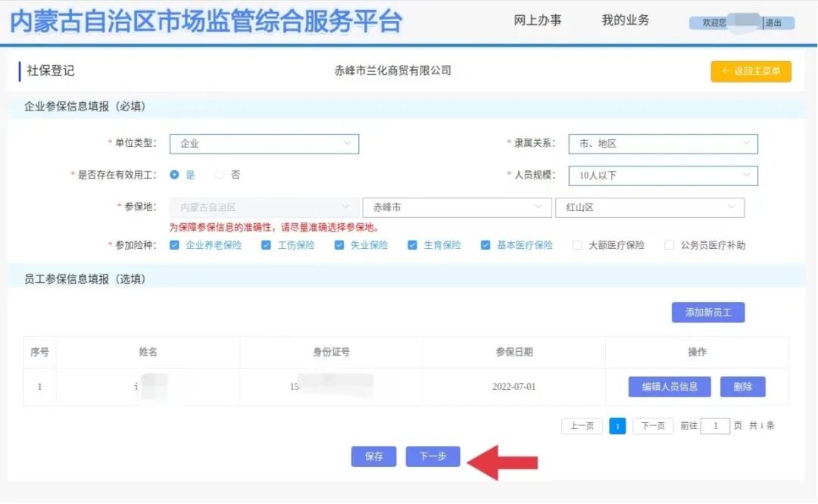Go to next page via 下一页

coord(652,425)
